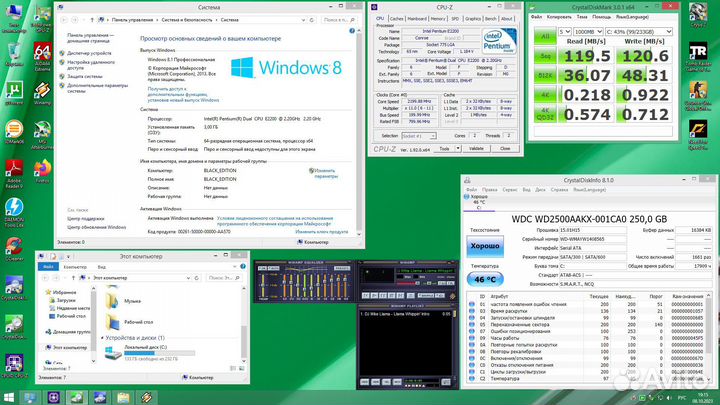The image size is (720, 405).
Task: Open the Tomb Raider (TR) desktop shortcut
Action: coord(698,56)
